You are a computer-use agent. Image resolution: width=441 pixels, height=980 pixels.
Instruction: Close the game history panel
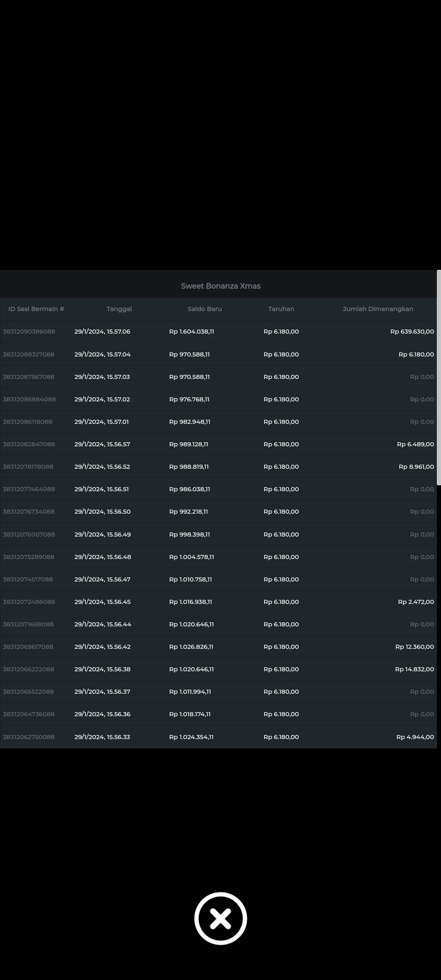[x=220, y=918]
